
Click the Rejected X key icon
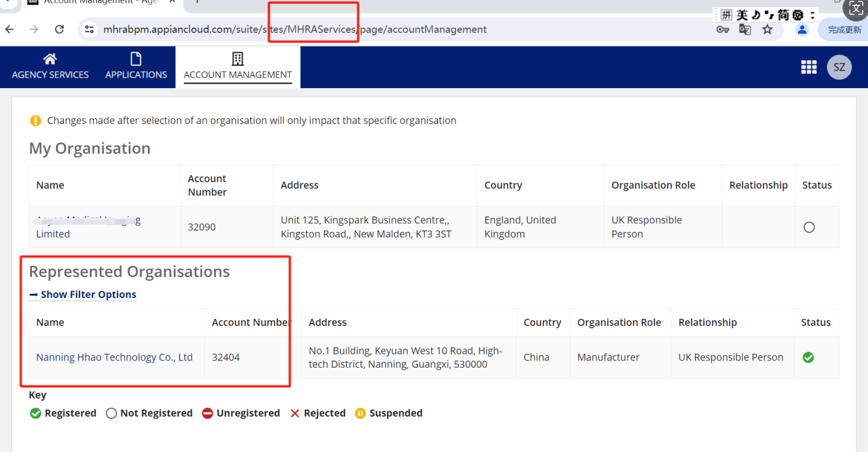coord(295,413)
